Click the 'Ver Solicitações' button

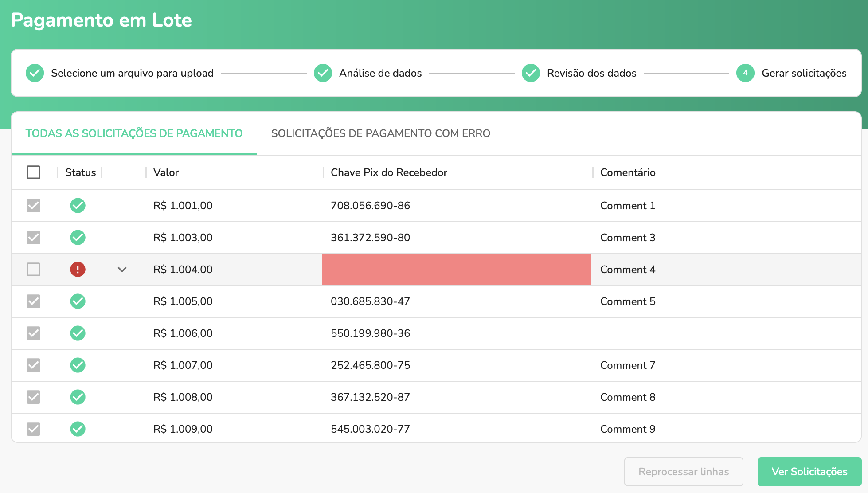point(809,471)
